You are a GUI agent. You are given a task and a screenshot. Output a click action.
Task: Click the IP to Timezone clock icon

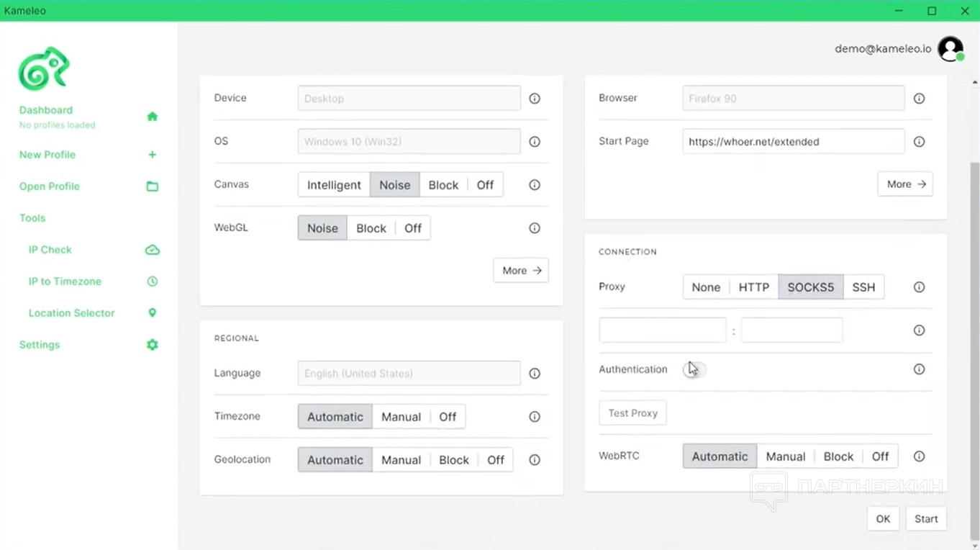pyautogui.click(x=153, y=281)
